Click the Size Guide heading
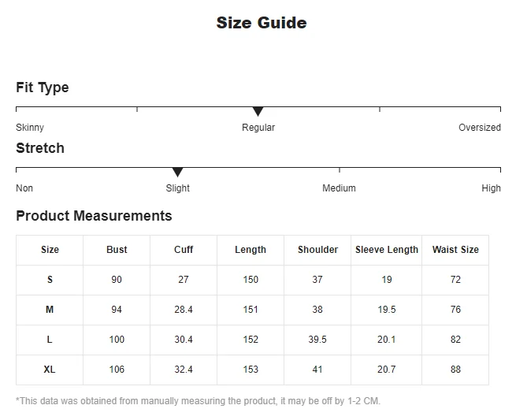This screenshot has height=420, width=516. [262, 23]
